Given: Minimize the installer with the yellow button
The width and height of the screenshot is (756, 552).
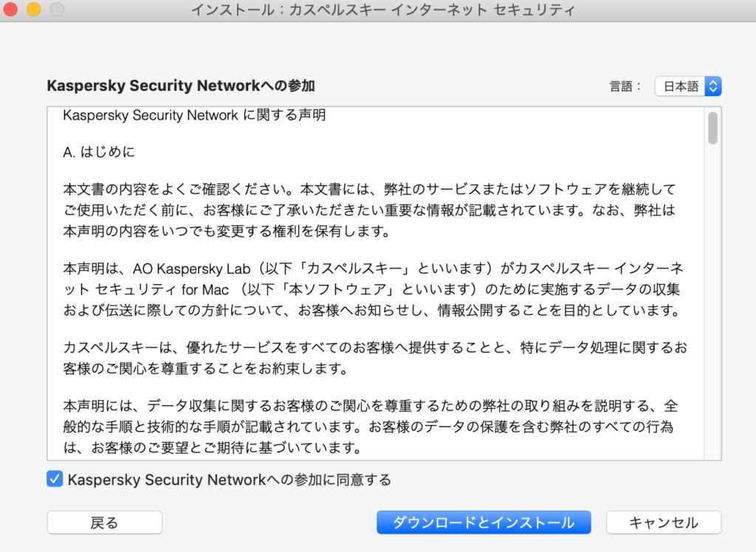Looking at the screenshot, I should (x=34, y=9).
